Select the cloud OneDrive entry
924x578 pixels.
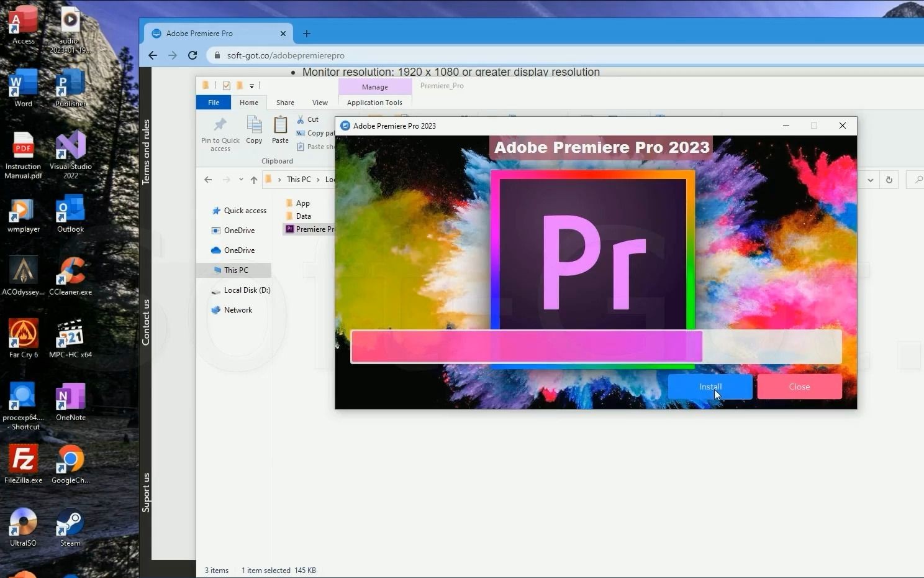click(233, 250)
